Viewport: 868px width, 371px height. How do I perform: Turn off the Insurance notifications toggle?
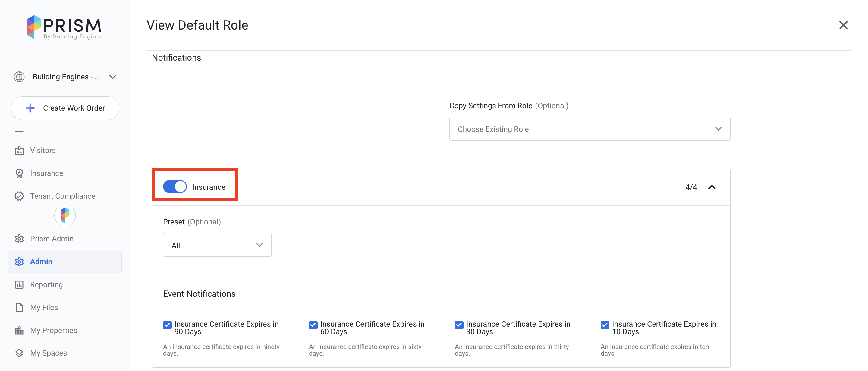[x=175, y=187]
